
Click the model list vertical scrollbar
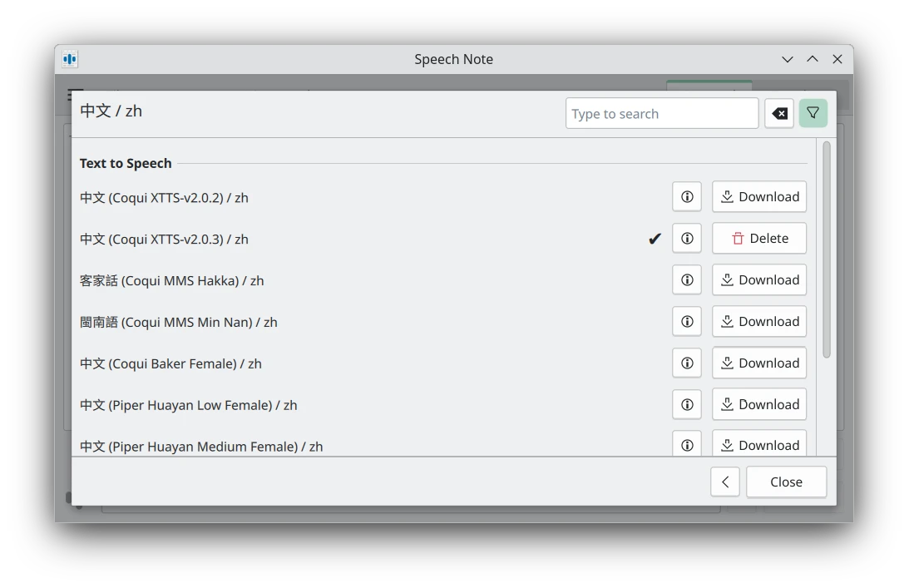(x=826, y=250)
